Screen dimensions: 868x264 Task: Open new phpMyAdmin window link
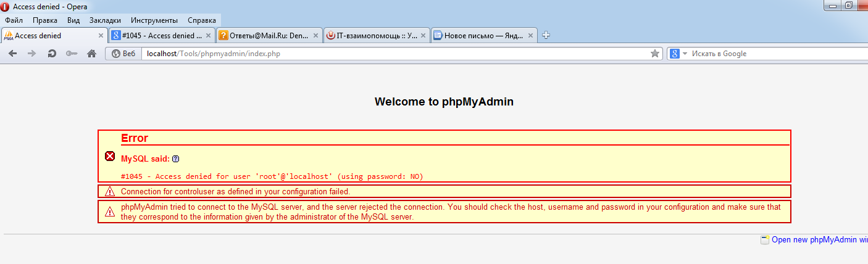[x=820, y=239]
